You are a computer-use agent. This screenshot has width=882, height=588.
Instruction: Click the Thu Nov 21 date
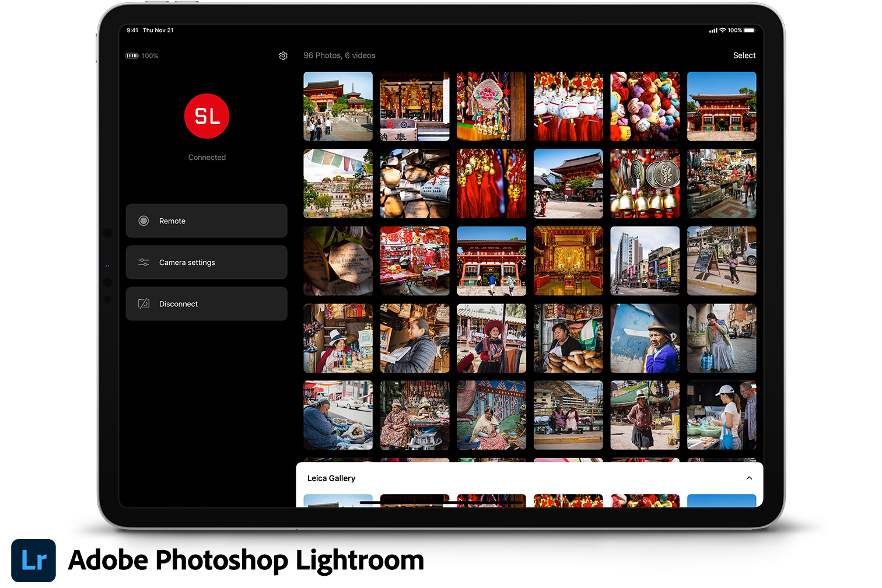pyautogui.click(x=158, y=30)
